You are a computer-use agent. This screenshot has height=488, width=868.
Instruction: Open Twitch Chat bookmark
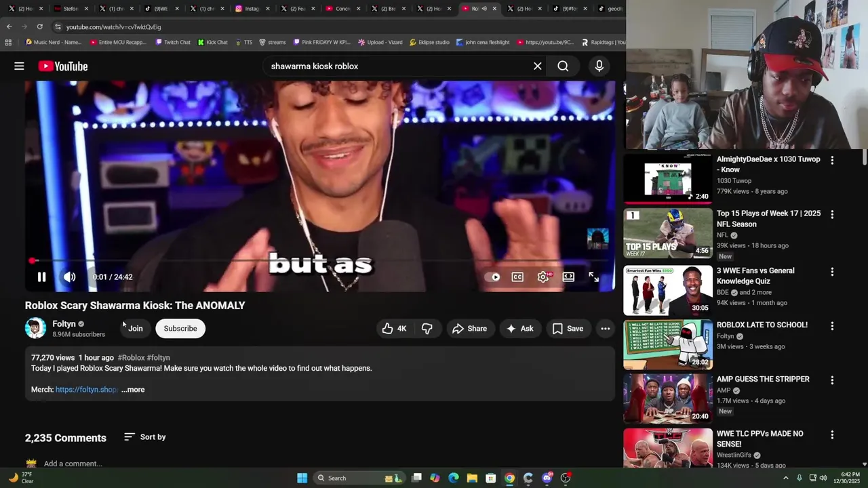[x=173, y=42]
